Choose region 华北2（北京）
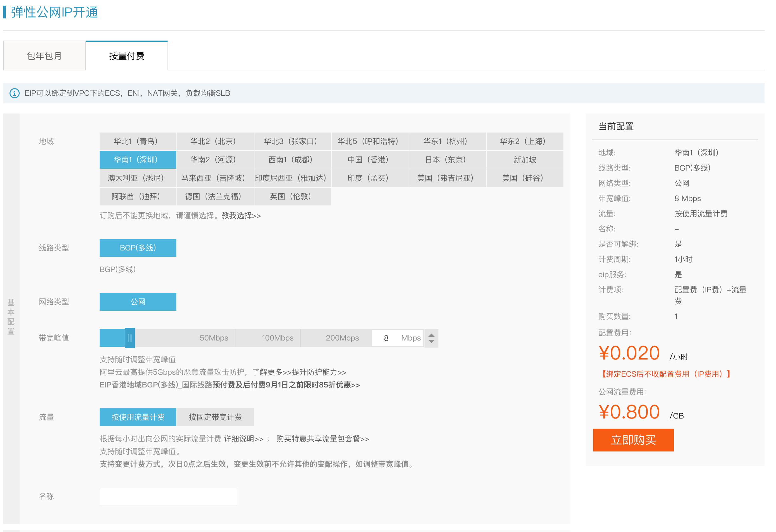Image resolution: width=776 pixels, height=532 pixels. click(x=215, y=141)
